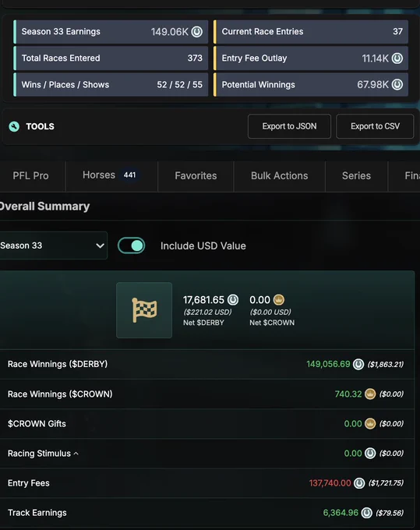Switch to the PFL Pro tab
Image resolution: width=420 pixels, height=530 pixels.
pyautogui.click(x=30, y=176)
